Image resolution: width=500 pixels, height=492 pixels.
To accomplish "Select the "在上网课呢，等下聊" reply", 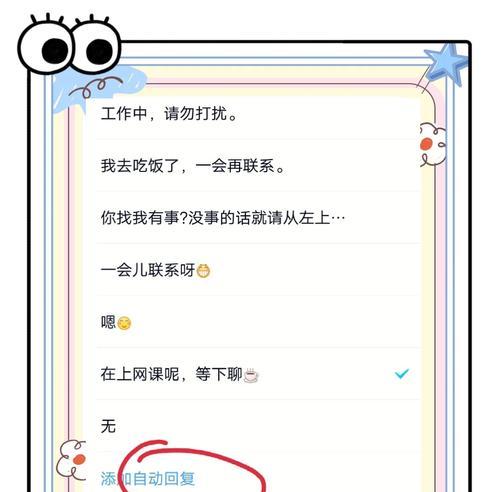I will point(257,374).
